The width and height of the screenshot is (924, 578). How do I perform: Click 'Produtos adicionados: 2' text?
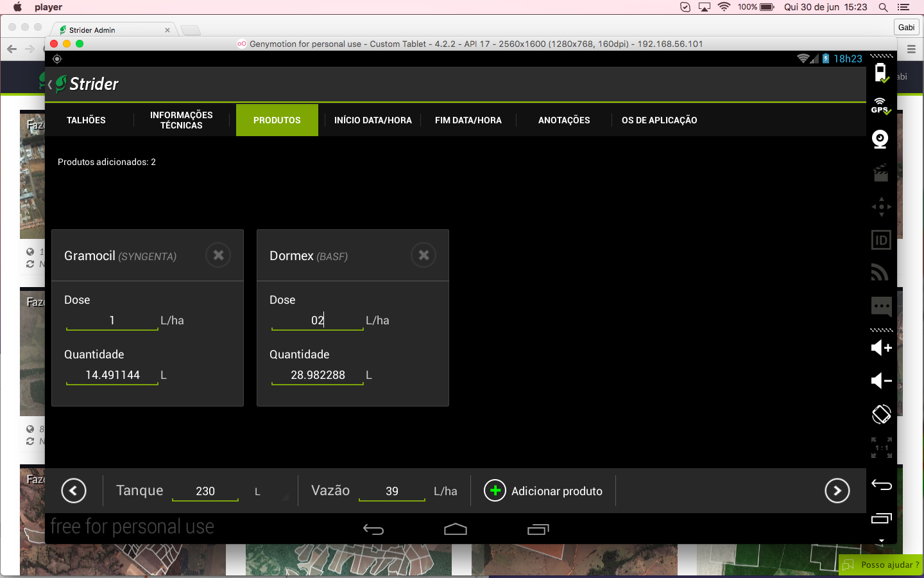pyautogui.click(x=107, y=162)
